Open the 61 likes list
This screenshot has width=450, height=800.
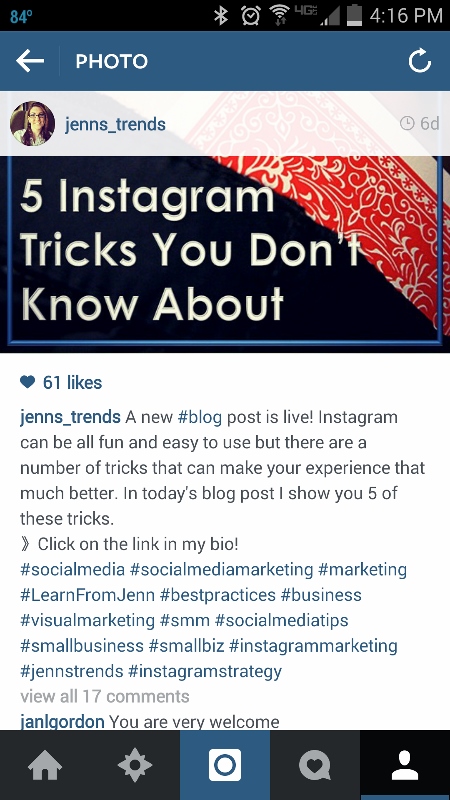(72, 382)
